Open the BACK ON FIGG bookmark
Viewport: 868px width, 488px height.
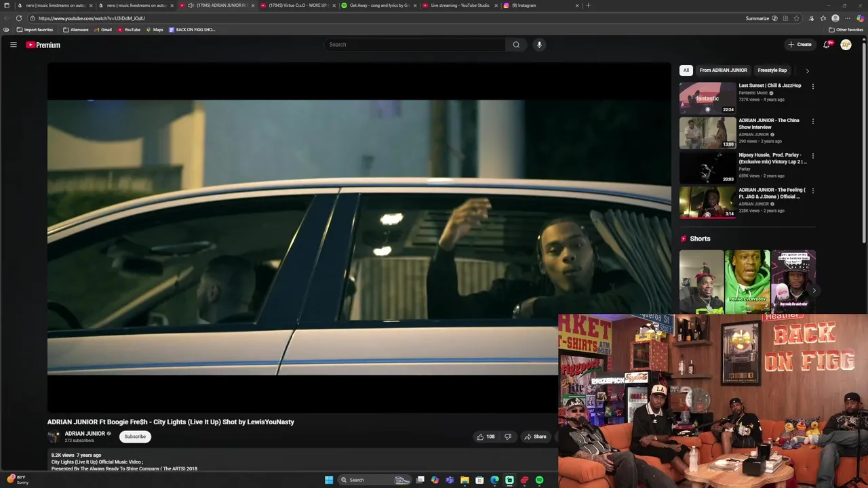coord(192,30)
